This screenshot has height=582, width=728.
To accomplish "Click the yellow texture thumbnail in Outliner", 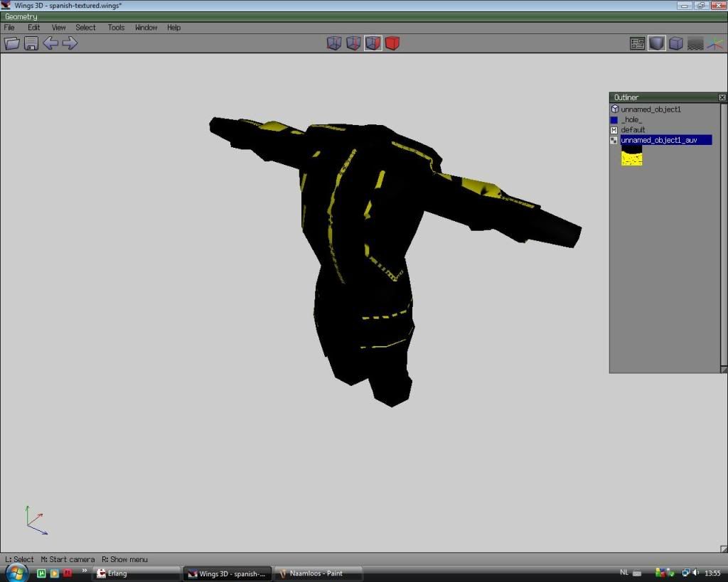I will [x=631, y=157].
